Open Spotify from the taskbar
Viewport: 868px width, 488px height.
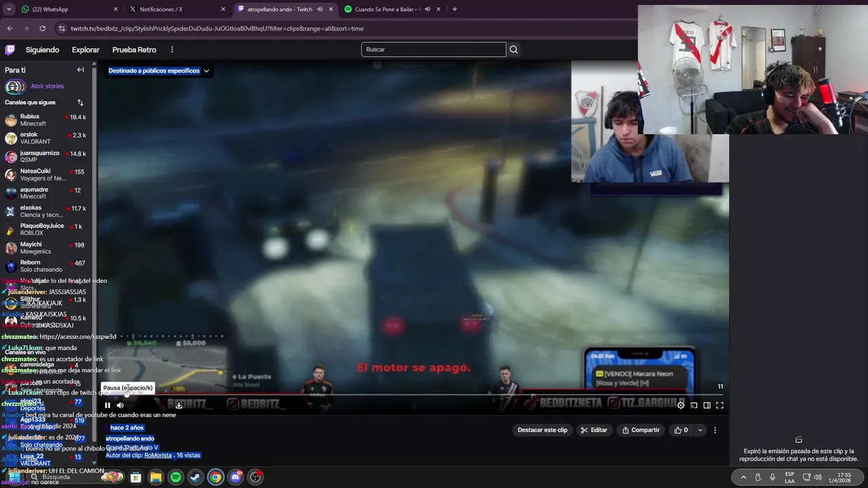pyautogui.click(x=176, y=477)
